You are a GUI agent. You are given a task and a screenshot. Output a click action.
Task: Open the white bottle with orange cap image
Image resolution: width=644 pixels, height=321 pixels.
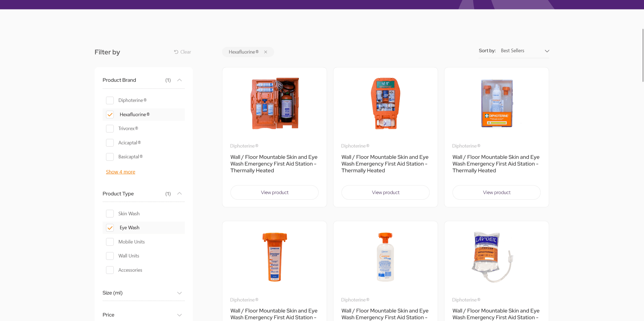386,257
